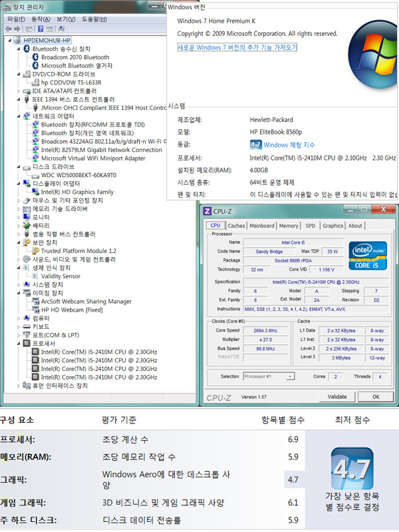Click the 이미징 장치 category icon

pyautogui.click(x=27, y=293)
